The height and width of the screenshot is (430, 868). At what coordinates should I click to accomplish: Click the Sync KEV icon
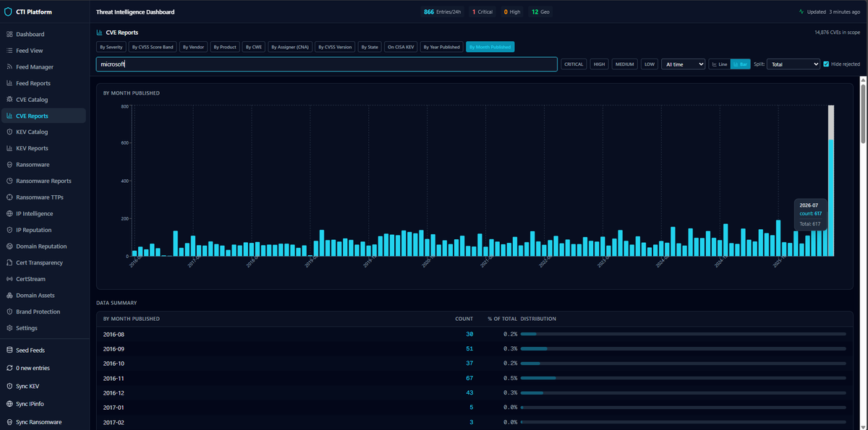click(9, 386)
